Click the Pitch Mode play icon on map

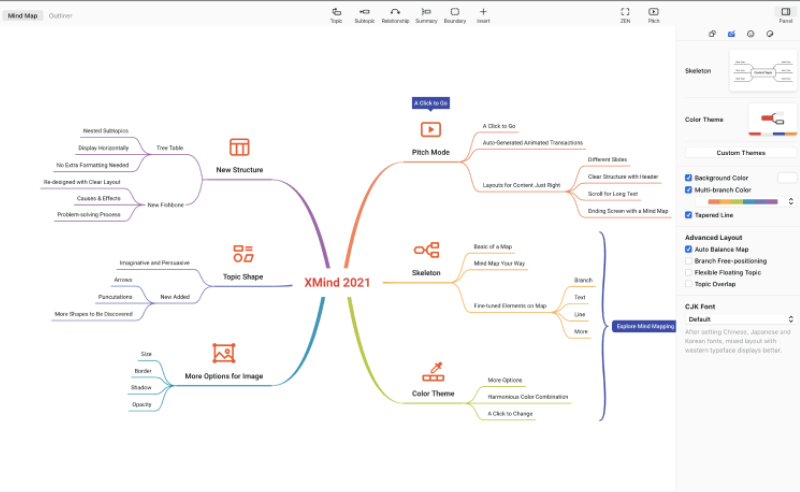point(431,130)
